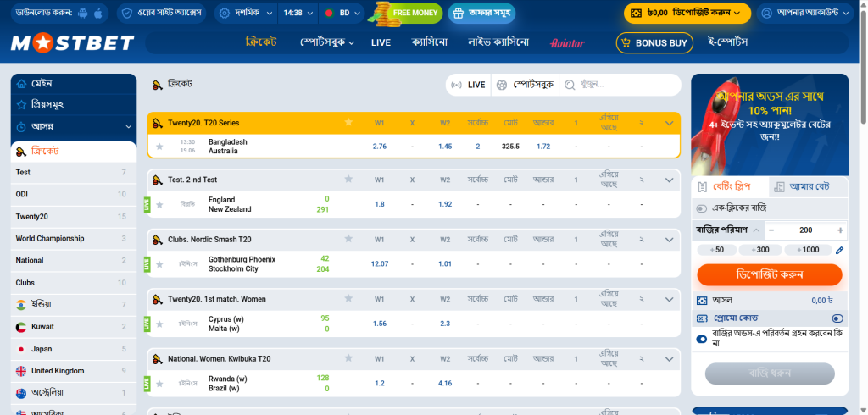Open United Kingdom flag category
Screen dimensions: 868x415
click(x=21, y=371)
